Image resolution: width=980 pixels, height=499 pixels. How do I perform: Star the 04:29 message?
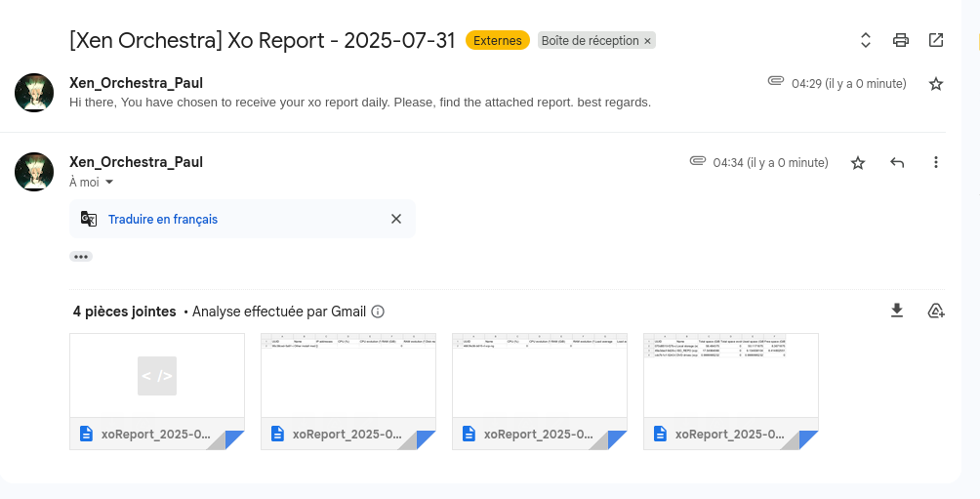pyautogui.click(x=936, y=84)
